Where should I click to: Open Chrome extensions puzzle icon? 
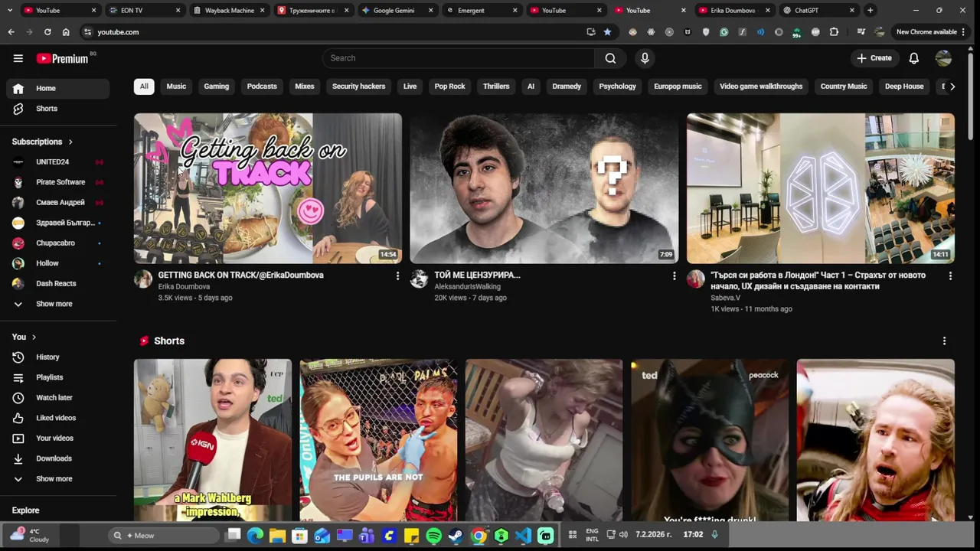[834, 32]
